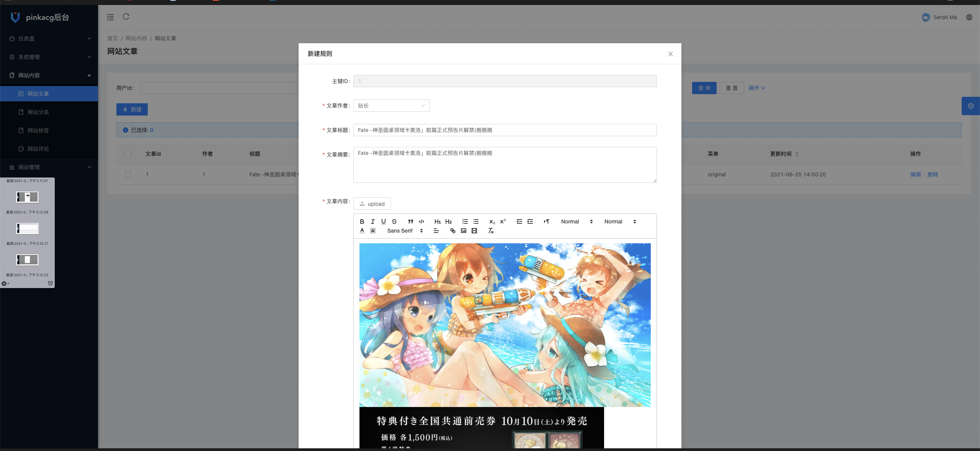Open 网站评论 in the sidebar

coord(38,149)
